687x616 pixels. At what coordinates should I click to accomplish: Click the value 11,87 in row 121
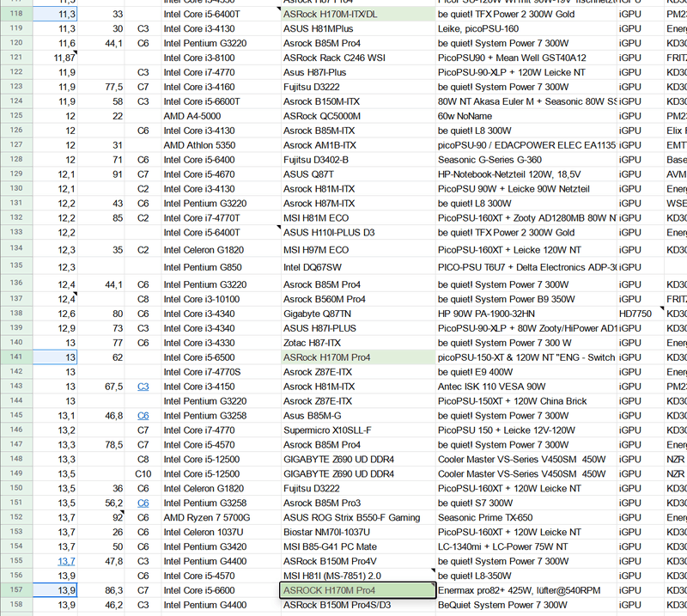[x=55, y=58]
